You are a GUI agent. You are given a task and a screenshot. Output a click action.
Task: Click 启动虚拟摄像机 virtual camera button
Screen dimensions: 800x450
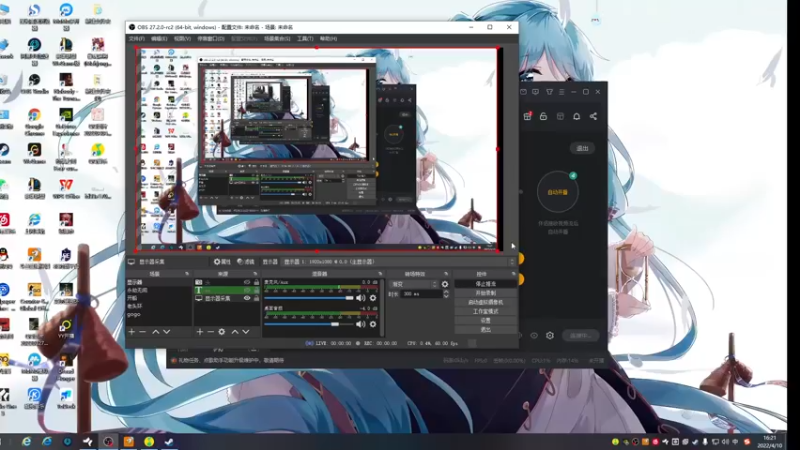tap(485, 302)
